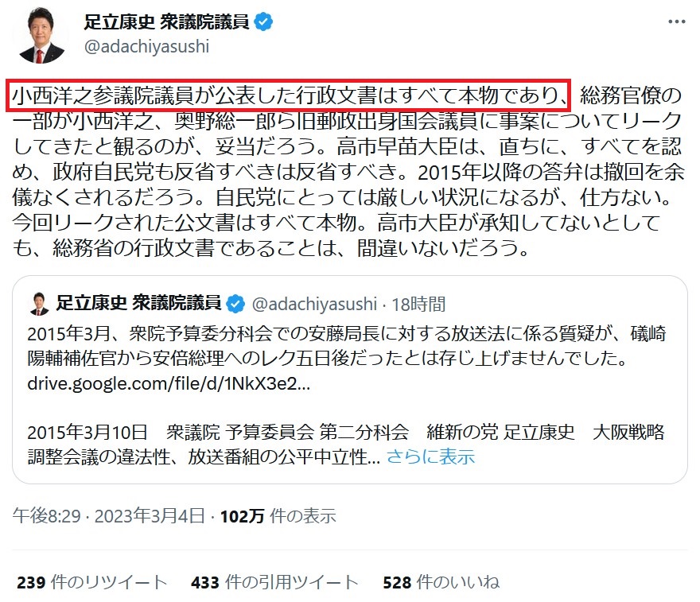Viewport: 700px width, 602px height.
Task: Open the drive.google.com file link
Action: (169, 383)
